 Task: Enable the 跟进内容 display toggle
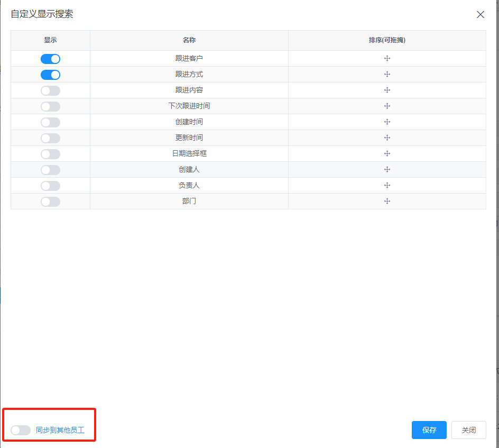point(50,90)
